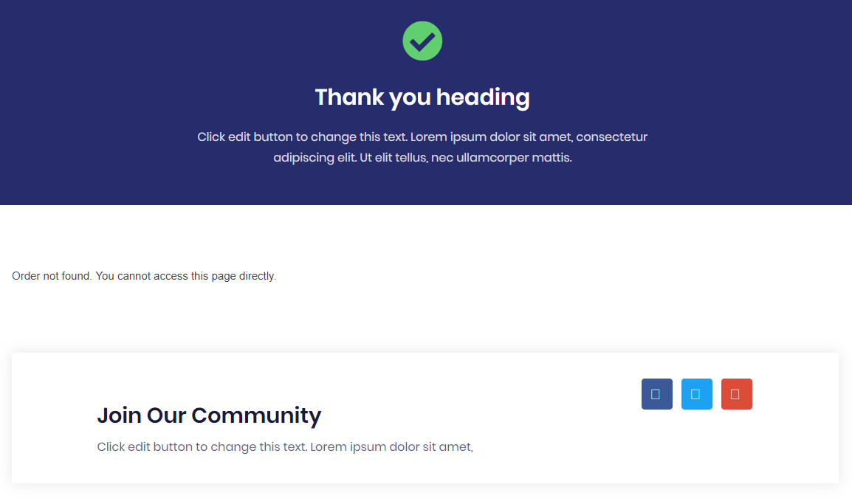Click the "Order not found." text
Image resolution: width=852 pixels, height=504 pixels.
pyautogui.click(x=52, y=276)
